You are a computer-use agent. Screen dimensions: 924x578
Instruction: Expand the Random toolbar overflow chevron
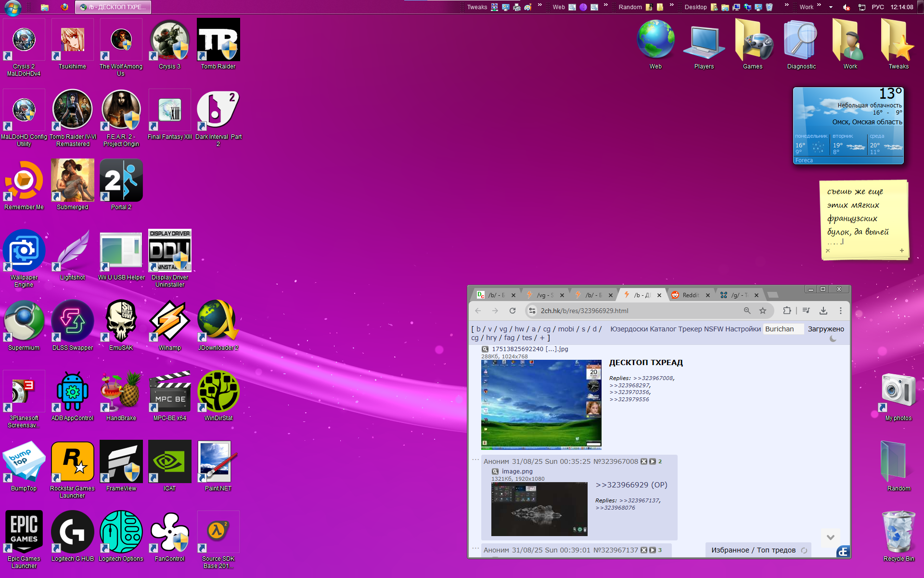(672, 5)
